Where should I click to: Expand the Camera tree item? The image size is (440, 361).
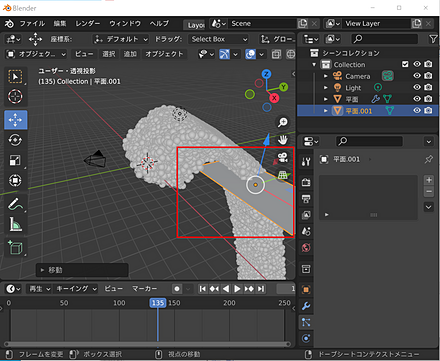coord(326,76)
